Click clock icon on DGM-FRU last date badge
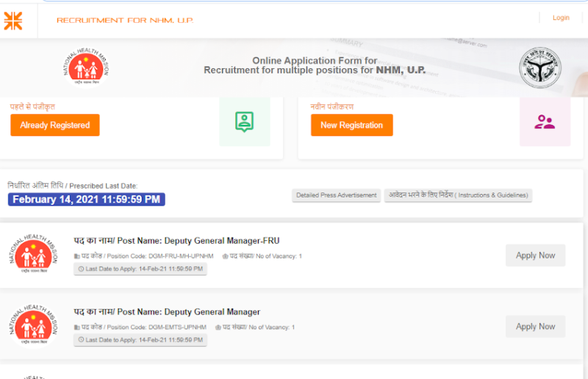This screenshot has width=588, height=379. tap(81, 269)
